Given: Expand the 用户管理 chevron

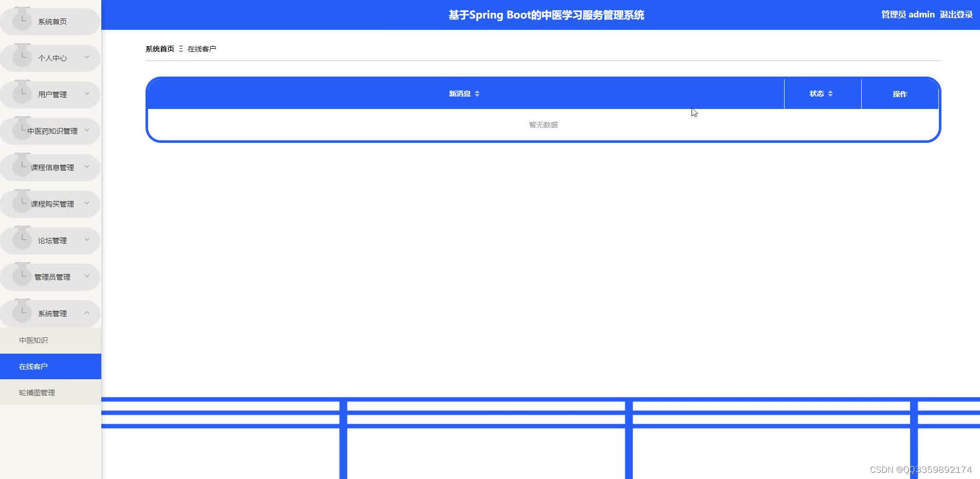Looking at the screenshot, I should click(x=87, y=94).
